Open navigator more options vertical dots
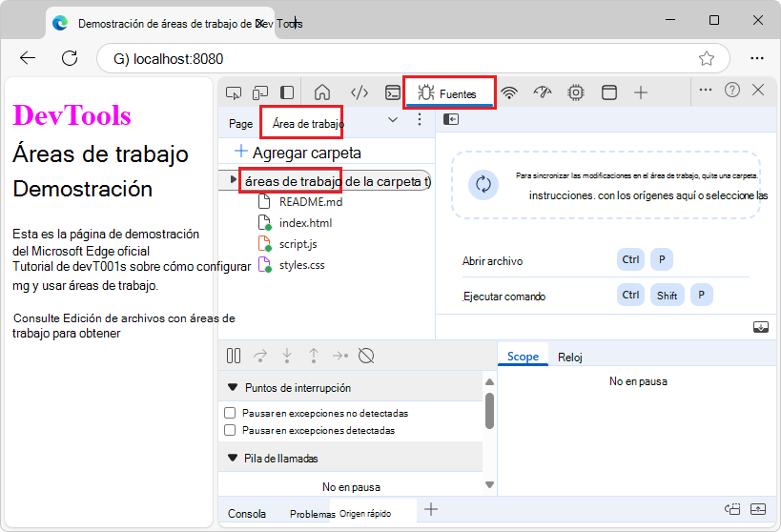The height and width of the screenshot is (532, 781). click(420, 119)
